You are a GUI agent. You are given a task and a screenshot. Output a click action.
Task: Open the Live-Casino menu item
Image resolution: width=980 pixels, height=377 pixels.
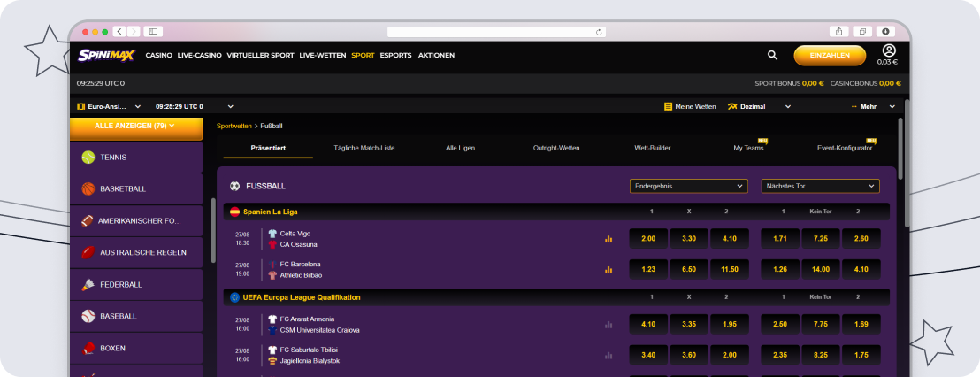pyautogui.click(x=199, y=55)
